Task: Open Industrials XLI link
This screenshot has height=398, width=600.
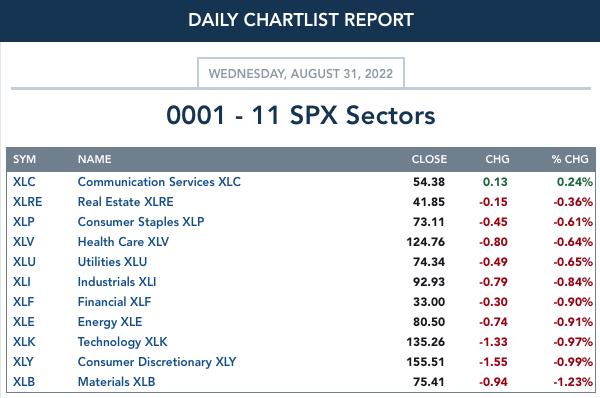Action: pyautogui.click(x=117, y=282)
